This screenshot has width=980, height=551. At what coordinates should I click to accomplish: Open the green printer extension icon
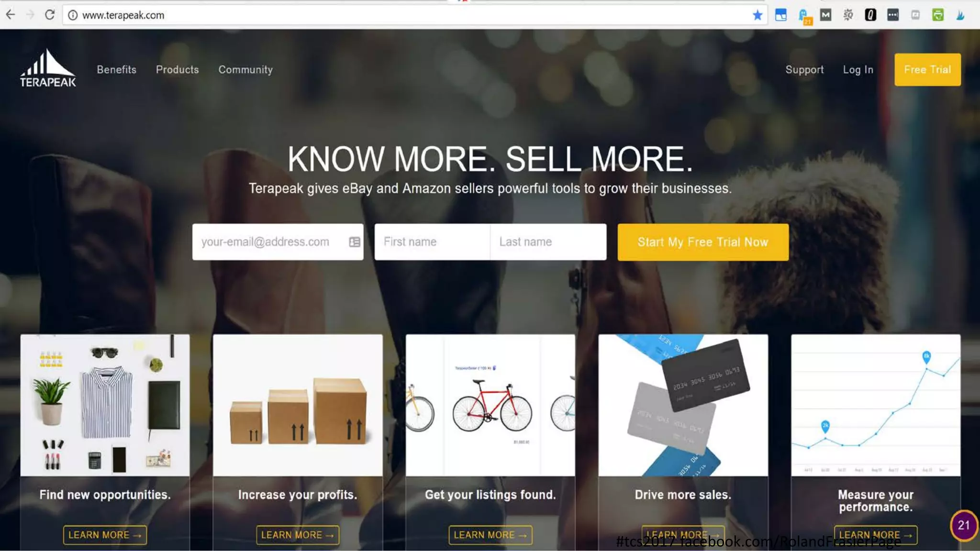937,15
